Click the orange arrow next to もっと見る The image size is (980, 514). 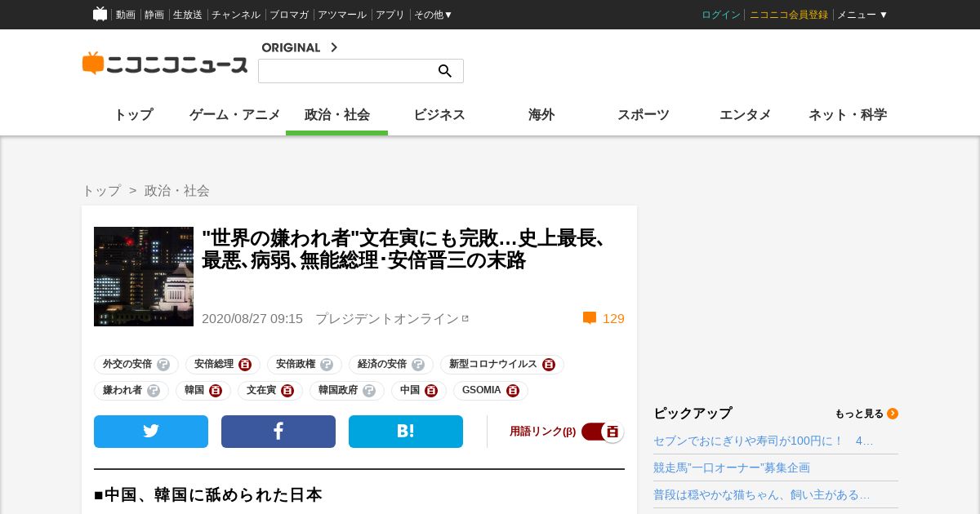tap(893, 414)
